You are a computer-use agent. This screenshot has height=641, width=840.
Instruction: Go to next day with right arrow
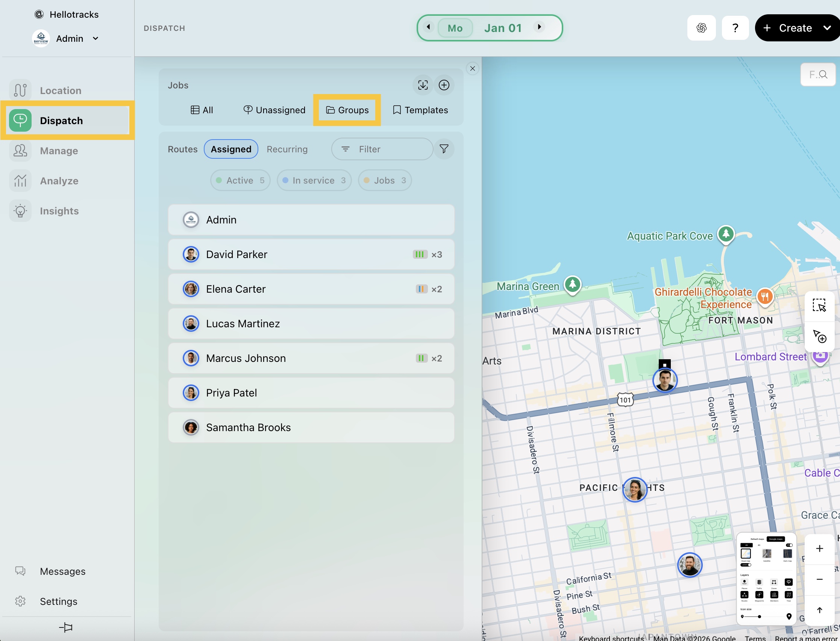539,27
